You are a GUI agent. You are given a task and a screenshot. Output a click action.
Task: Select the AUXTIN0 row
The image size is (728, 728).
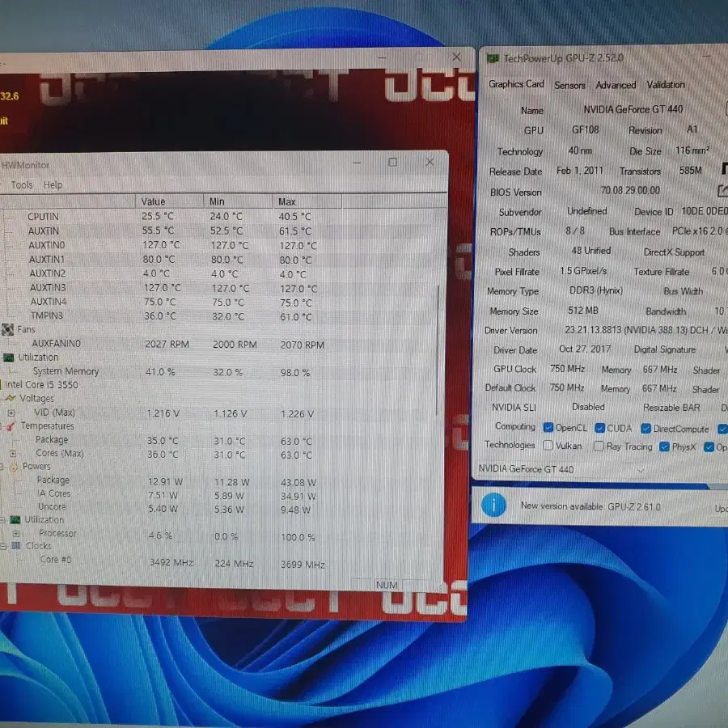(223, 245)
